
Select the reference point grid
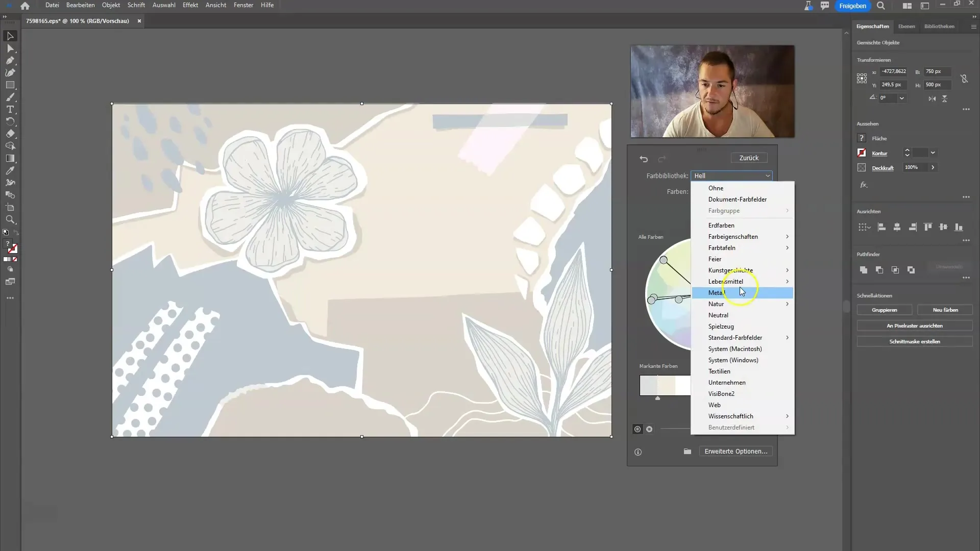(x=862, y=78)
